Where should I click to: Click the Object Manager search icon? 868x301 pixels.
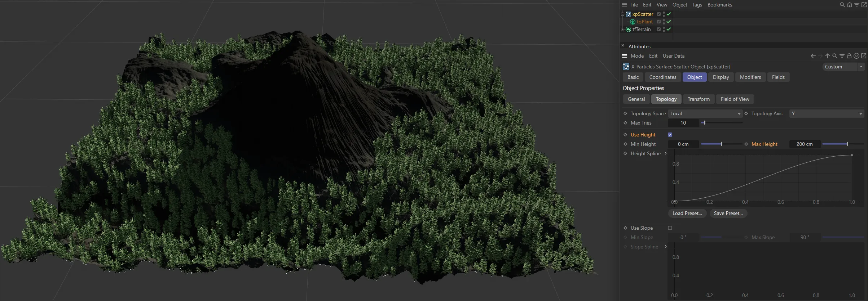(x=842, y=5)
